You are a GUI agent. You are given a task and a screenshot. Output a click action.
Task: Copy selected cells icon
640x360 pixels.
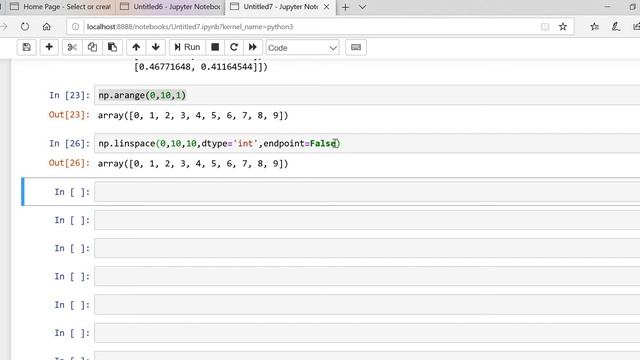[x=92, y=47]
